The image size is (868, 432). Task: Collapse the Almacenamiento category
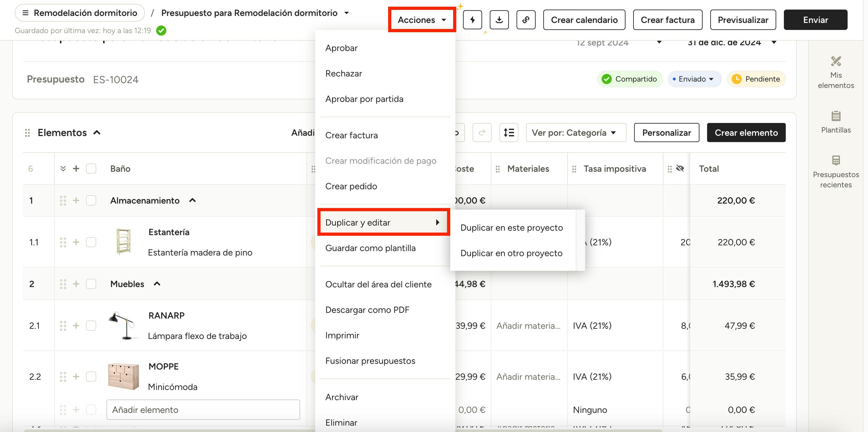coord(192,200)
